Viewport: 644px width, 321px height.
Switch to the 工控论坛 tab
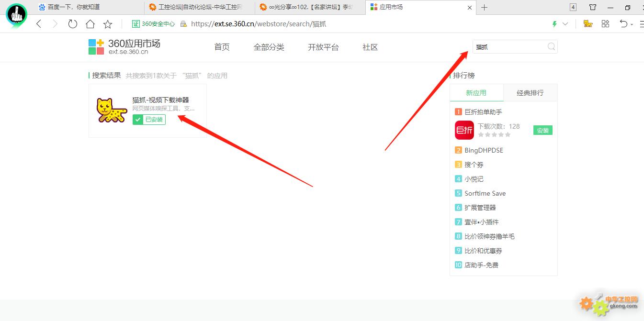199,7
